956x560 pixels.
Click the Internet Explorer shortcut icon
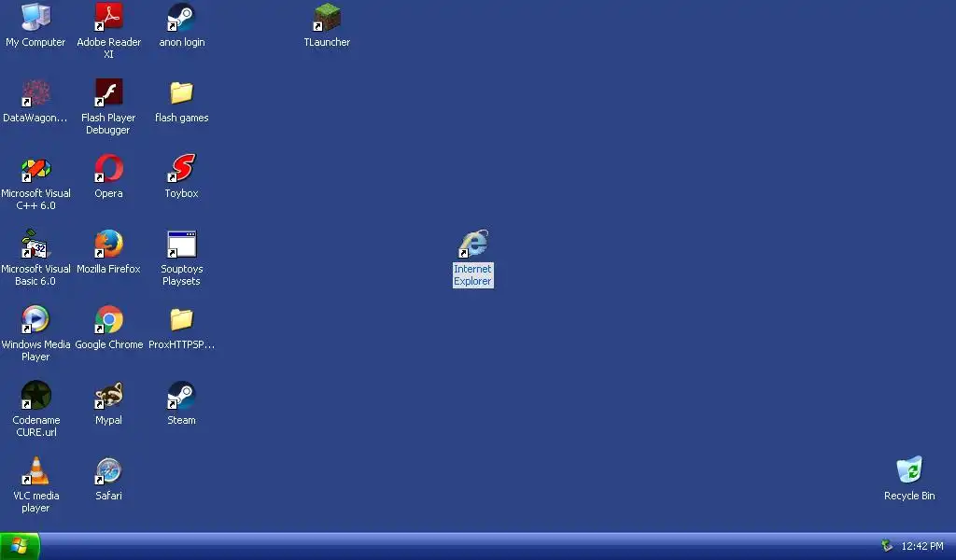473,244
